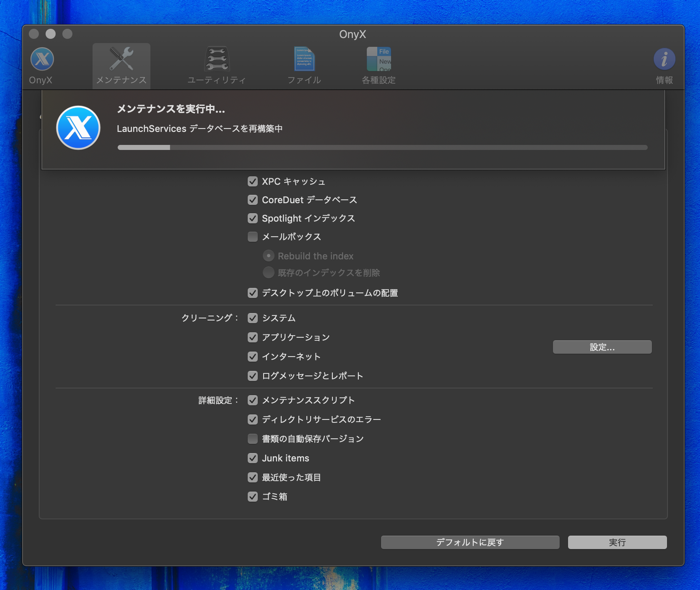Select the Rebuild the index radio button
700x590 pixels.
[268, 256]
